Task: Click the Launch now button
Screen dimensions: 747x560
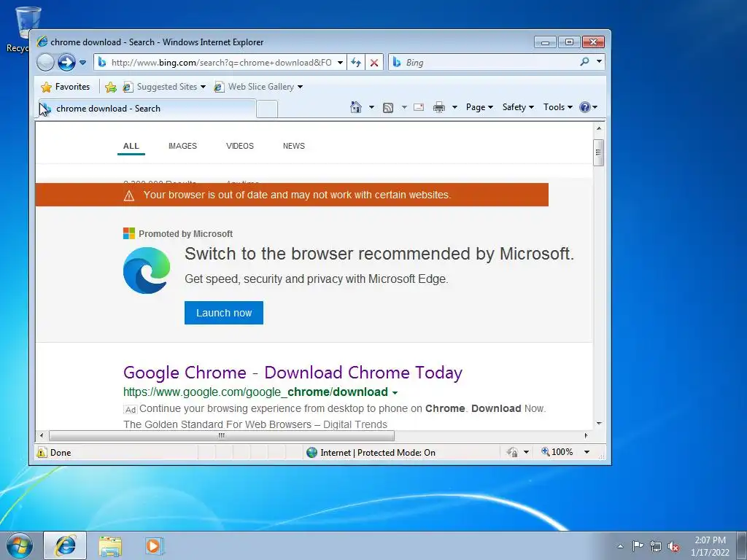Action: coord(224,313)
